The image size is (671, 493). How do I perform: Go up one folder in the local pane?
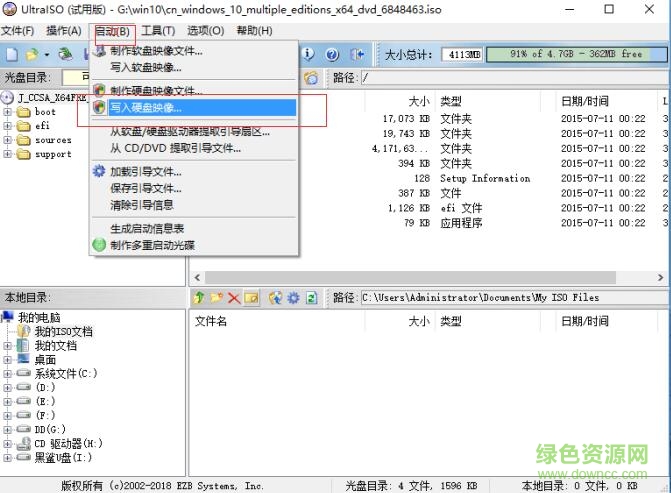(x=199, y=298)
